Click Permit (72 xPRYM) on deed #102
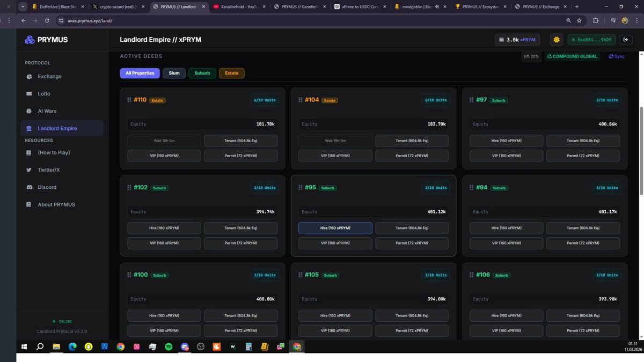This screenshot has width=644, height=362. (x=240, y=243)
